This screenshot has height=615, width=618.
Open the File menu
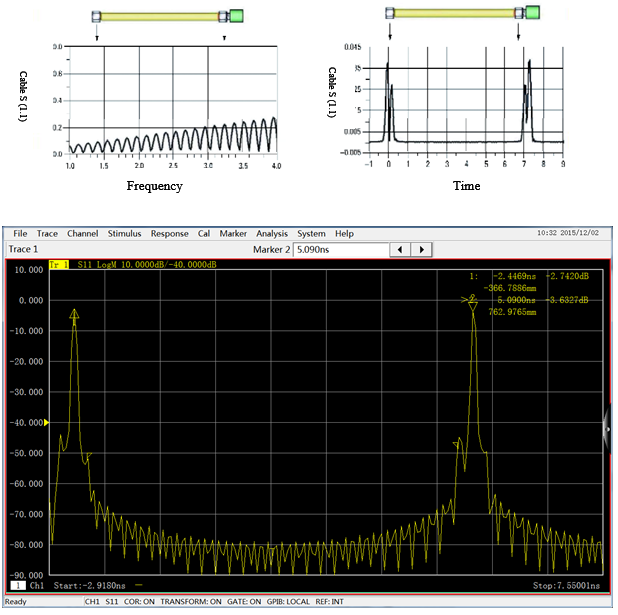20,233
